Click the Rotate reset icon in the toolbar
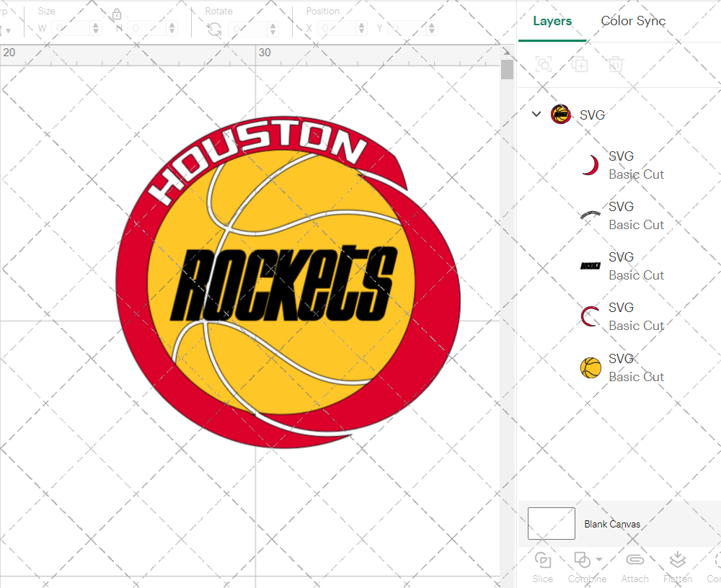The image size is (721, 588). click(x=213, y=28)
